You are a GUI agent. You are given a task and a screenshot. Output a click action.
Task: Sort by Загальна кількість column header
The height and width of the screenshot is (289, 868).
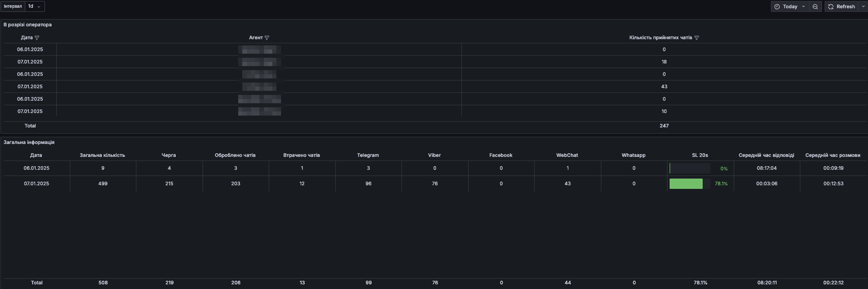coord(102,155)
